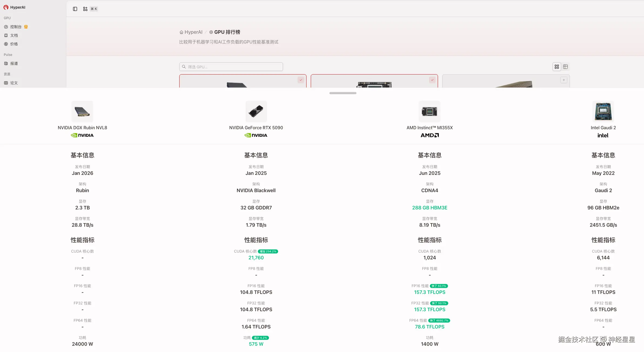Uncheck the second selected GPU card

pos(432,80)
